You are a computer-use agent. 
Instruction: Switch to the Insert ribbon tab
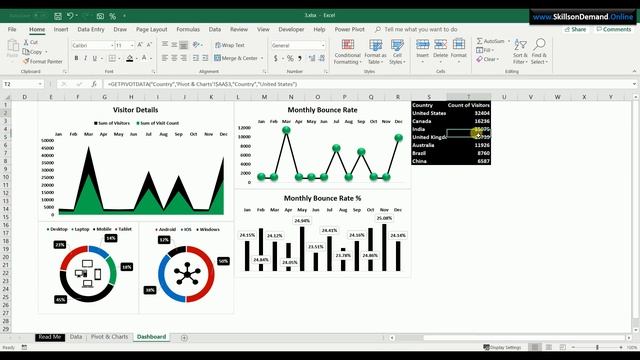point(61,29)
